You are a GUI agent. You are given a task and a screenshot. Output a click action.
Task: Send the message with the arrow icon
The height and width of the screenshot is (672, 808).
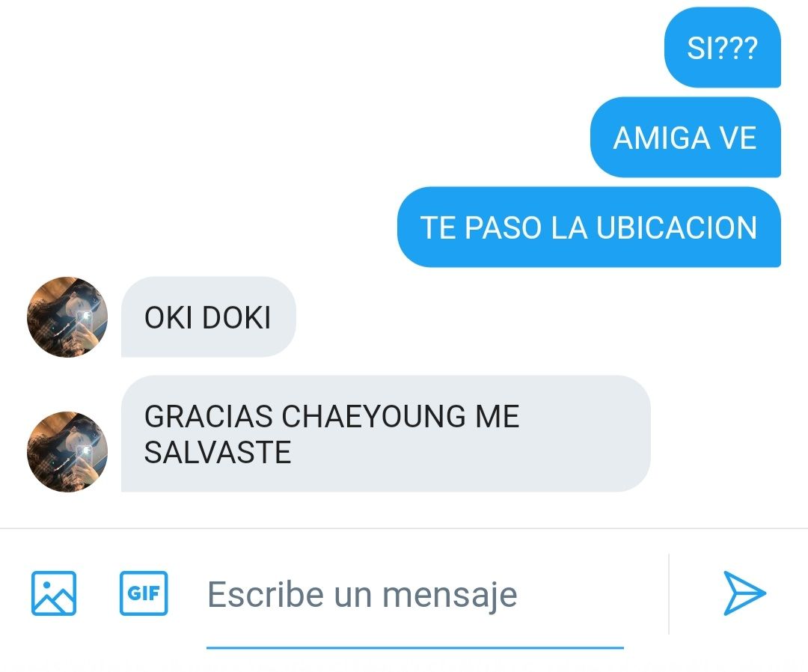[744, 593]
